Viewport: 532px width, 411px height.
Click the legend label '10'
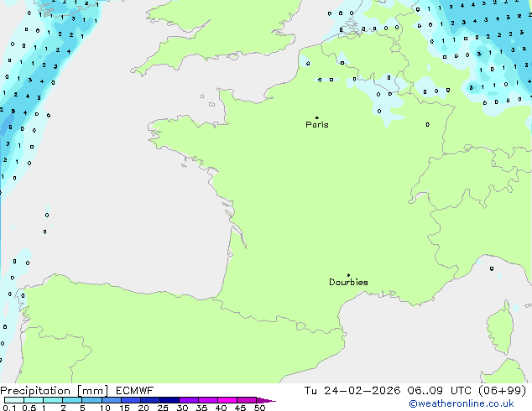point(105,408)
